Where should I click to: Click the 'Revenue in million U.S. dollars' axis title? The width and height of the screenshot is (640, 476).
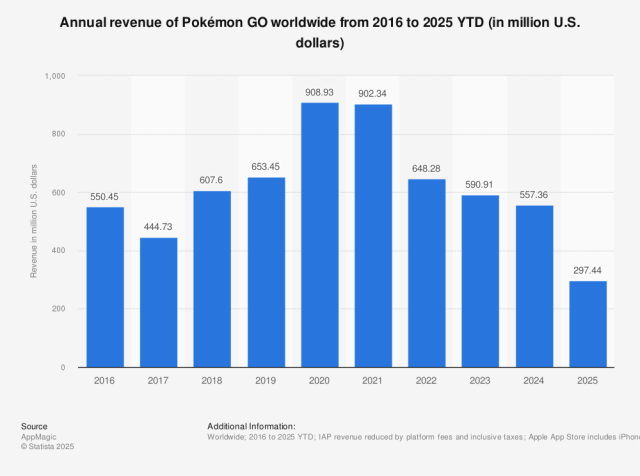[x=33, y=221]
